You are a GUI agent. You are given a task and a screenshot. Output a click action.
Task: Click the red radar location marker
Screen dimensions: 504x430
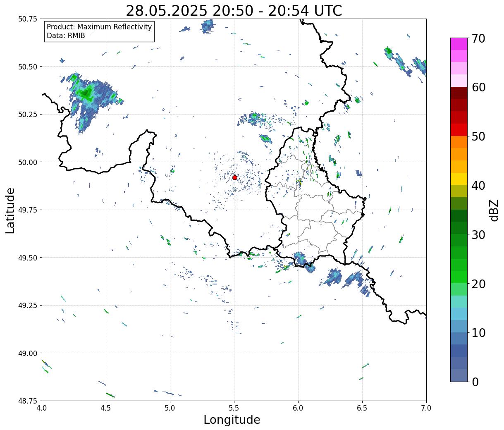(x=235, y=177)
